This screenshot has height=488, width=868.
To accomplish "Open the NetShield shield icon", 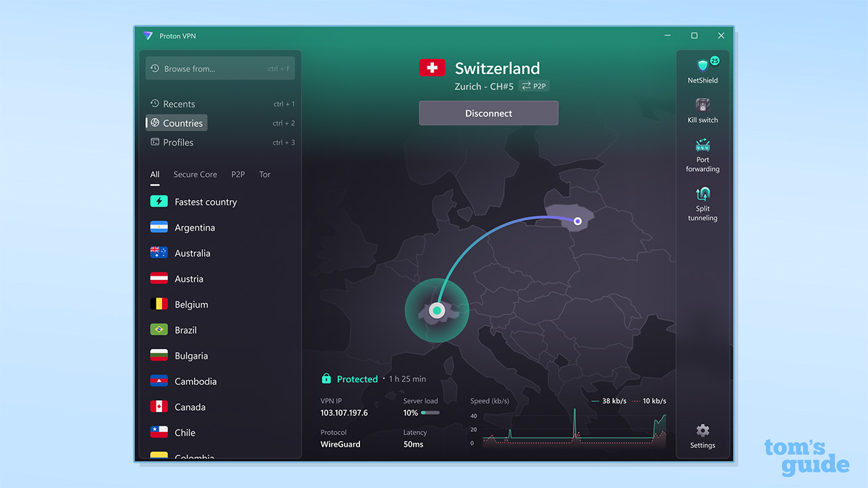I will coord(703,65).
